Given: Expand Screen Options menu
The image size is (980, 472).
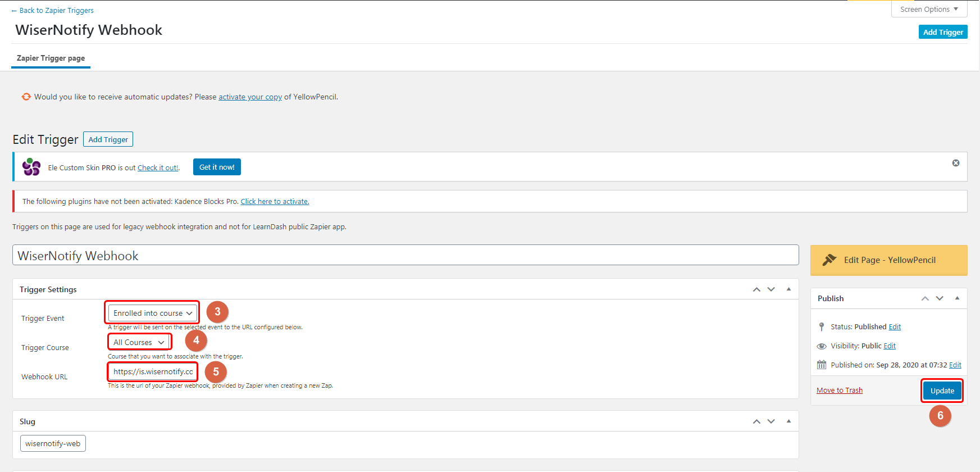Looking at the screenshot, I should click(x=928, y=9).
